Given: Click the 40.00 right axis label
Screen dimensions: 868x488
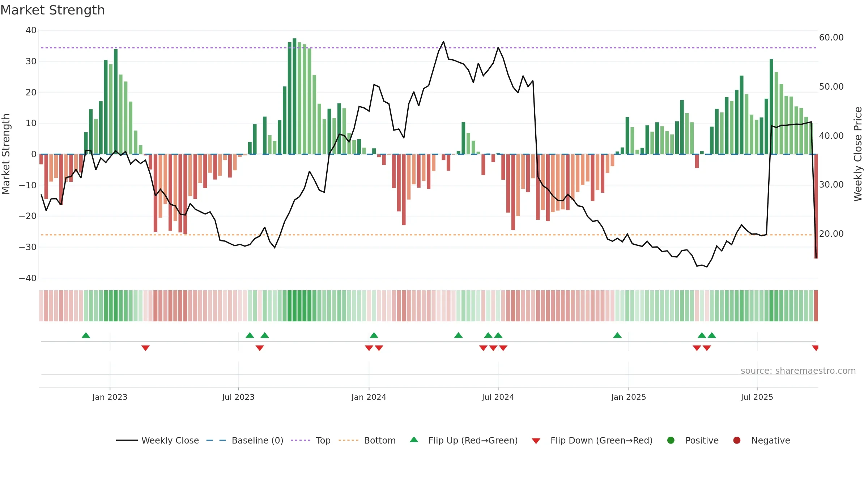Looking at the screenshot, I should pyautogui.click(x=831, y=136).
